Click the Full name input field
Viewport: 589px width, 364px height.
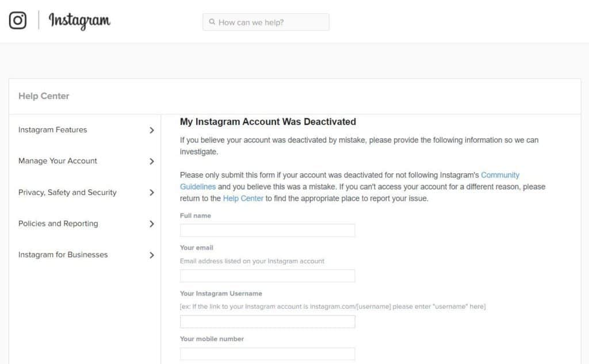267,230
